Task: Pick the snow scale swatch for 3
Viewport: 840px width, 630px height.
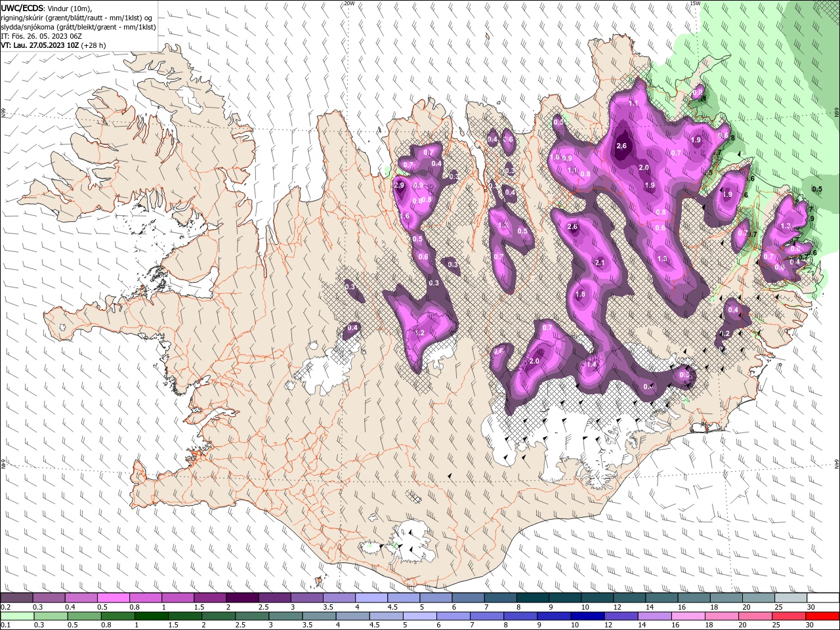Action: pyautogui.click(x=307, y=598)
